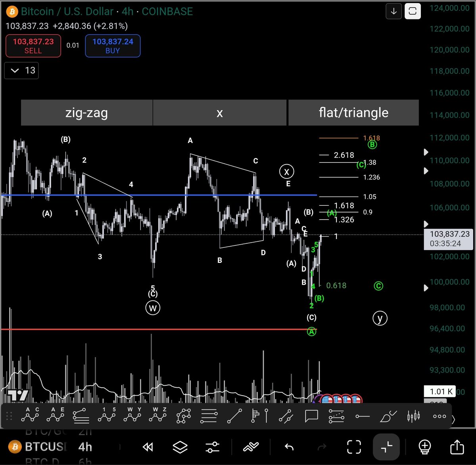Select the connected-nodes pattern drawing tool
Image resolution: width=476 pixels, height=465 pixels.
pyautogui.click(x=184, y=416)
